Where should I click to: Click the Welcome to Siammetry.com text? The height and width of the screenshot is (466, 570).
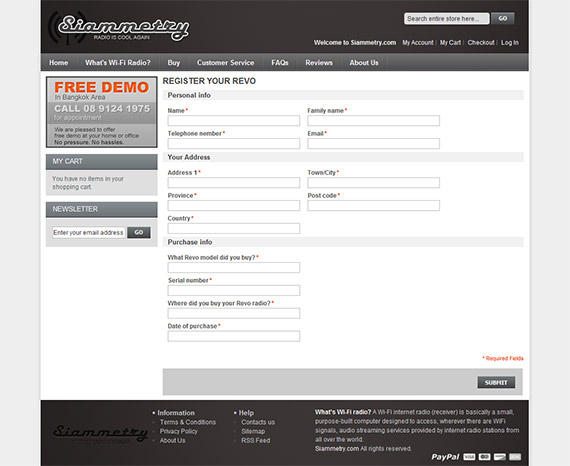tap(355, 43)
